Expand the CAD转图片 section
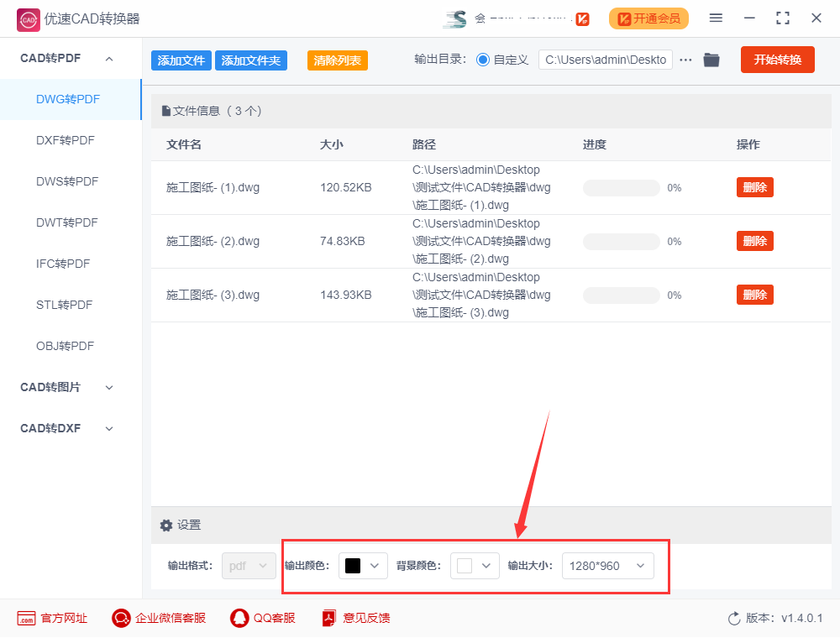 point(109,388)
